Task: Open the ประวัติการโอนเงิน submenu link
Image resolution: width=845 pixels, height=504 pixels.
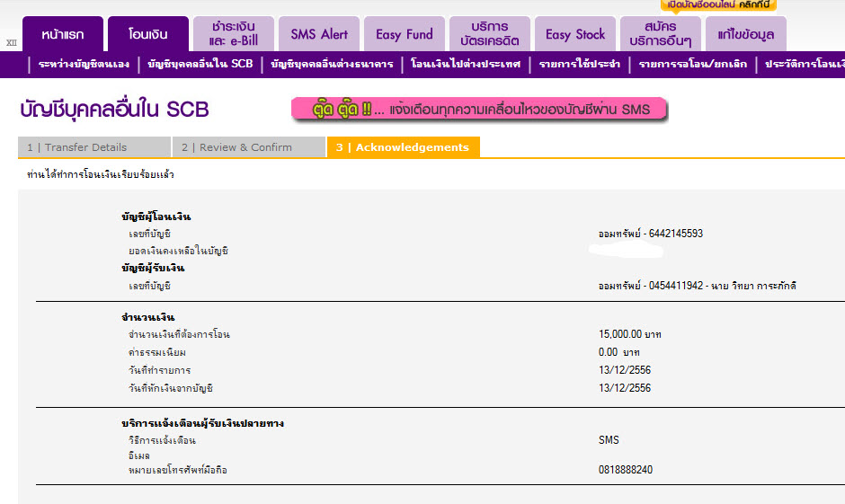Action: coord(805,64)
